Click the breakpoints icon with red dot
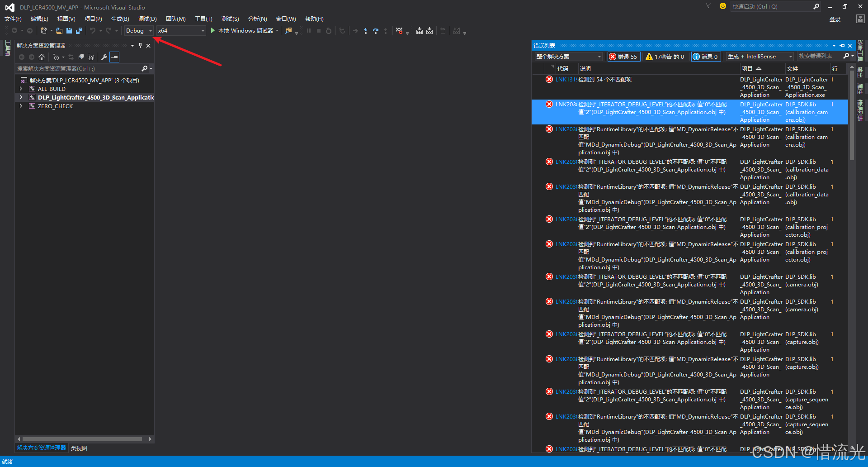The image size is (868, 467). point(399,31)
